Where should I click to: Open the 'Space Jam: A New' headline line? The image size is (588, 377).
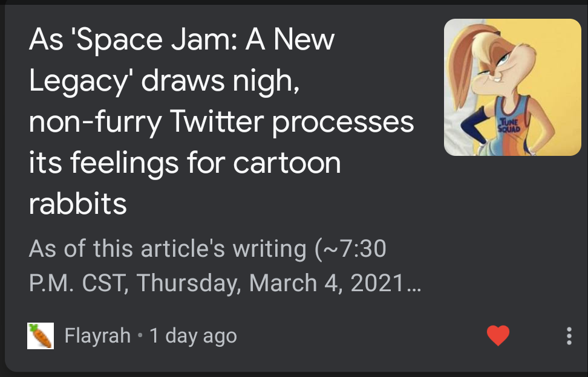pos(181,40)
